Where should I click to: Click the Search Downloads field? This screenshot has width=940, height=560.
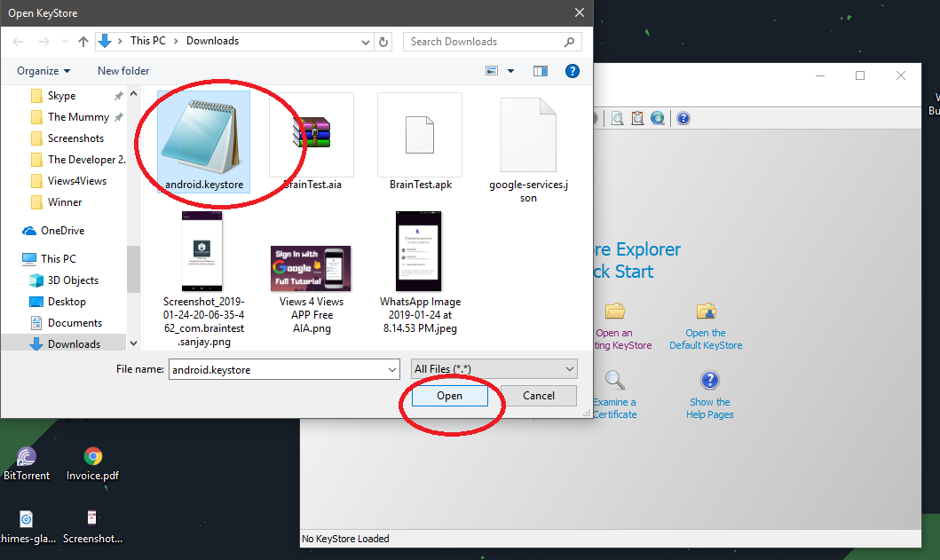(x=484, y=42)
